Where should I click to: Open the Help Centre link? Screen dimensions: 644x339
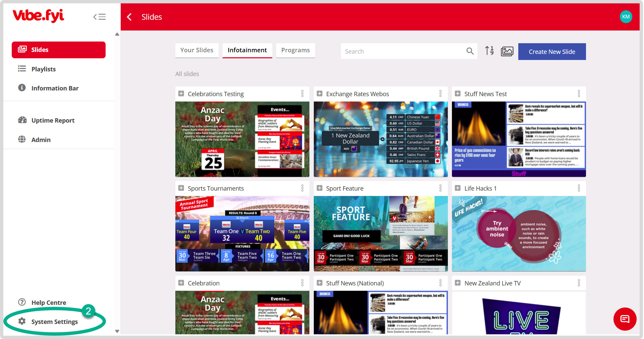[49, 302]
